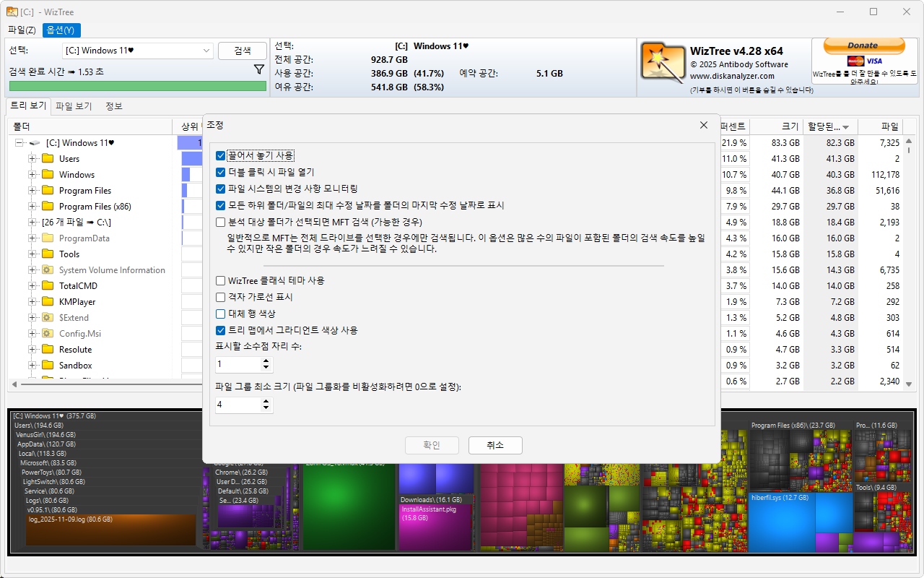Click the sort arrow on 할당된 column

point(845,127)
